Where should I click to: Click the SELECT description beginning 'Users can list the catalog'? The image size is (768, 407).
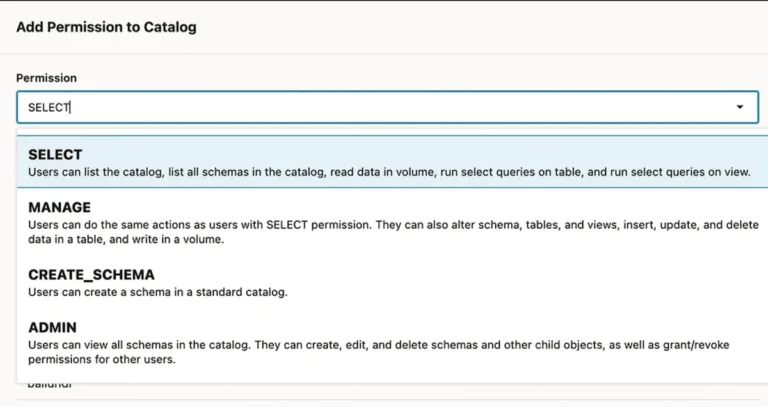(x=389, y=172)
